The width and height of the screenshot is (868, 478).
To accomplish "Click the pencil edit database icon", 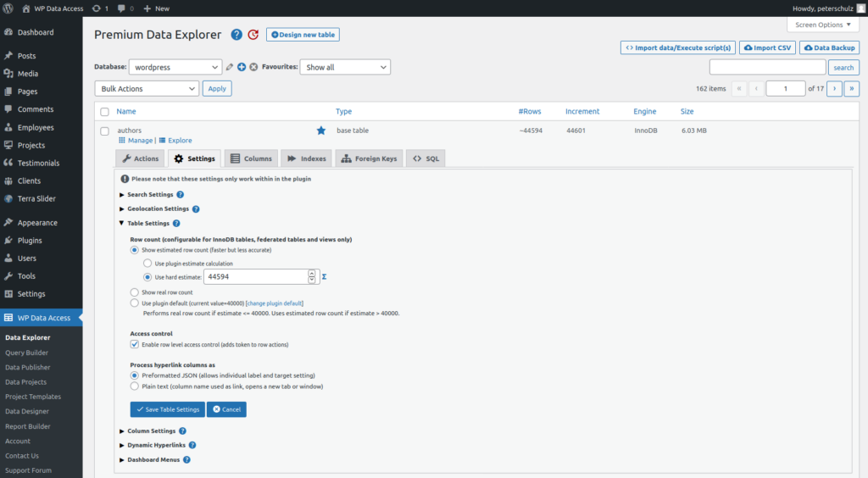I will (x=230, y=67).
